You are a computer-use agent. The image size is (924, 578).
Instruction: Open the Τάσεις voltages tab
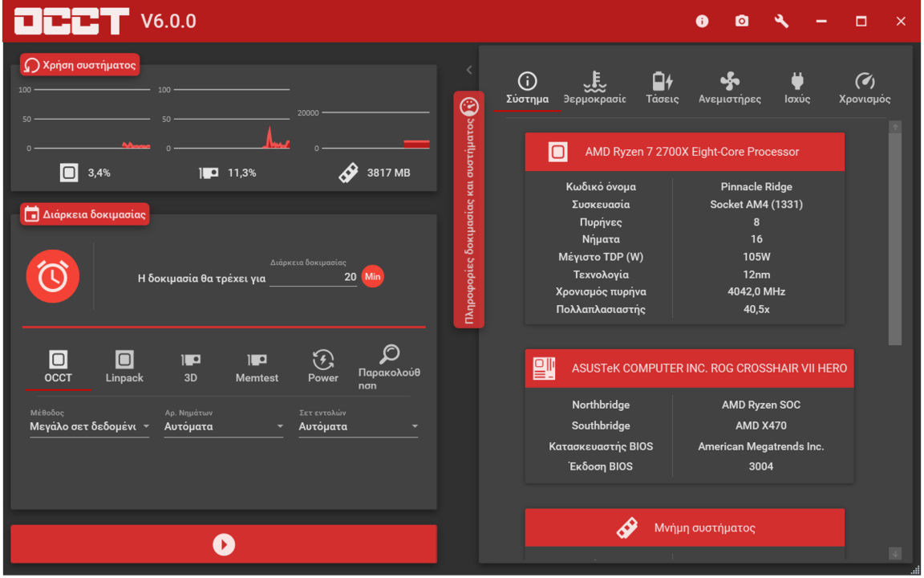click(x=663, y=90)
